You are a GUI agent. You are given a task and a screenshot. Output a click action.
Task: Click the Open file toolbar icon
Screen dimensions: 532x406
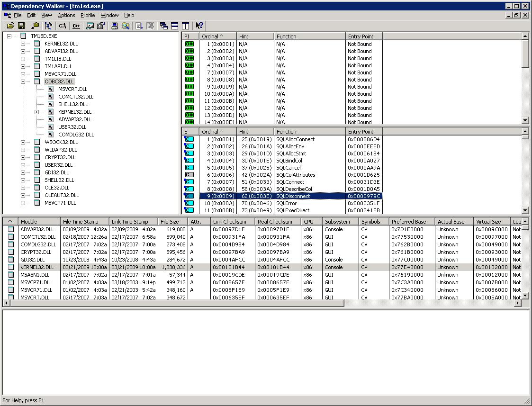point(10,26)
